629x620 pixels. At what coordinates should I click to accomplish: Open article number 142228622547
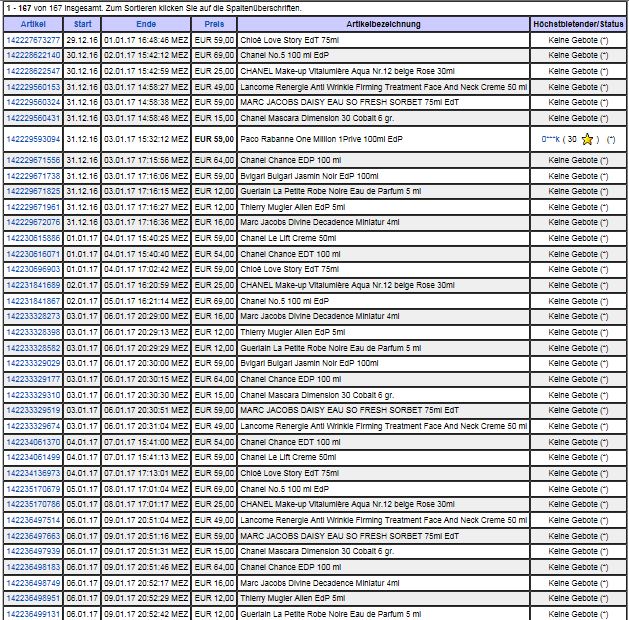tap(33, 71)
